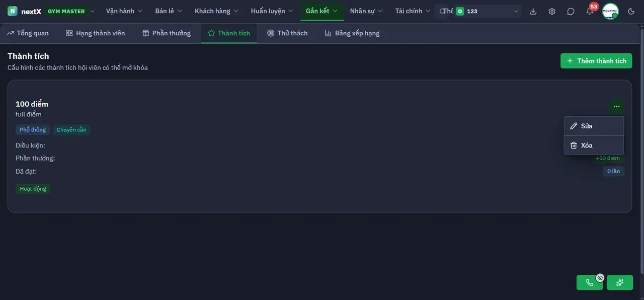This screenshot has height=300, width=644.
Task: Click the Hoạt động status badge
Action: point(33,189)
